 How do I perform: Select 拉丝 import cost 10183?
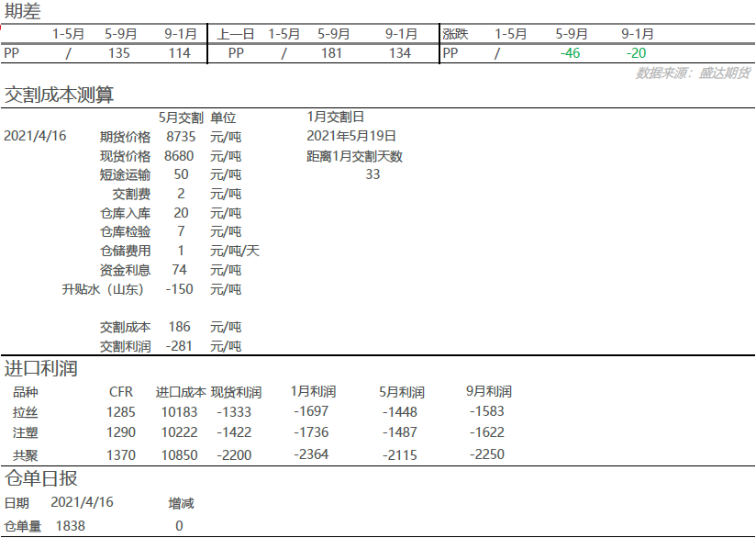(174, 412)
